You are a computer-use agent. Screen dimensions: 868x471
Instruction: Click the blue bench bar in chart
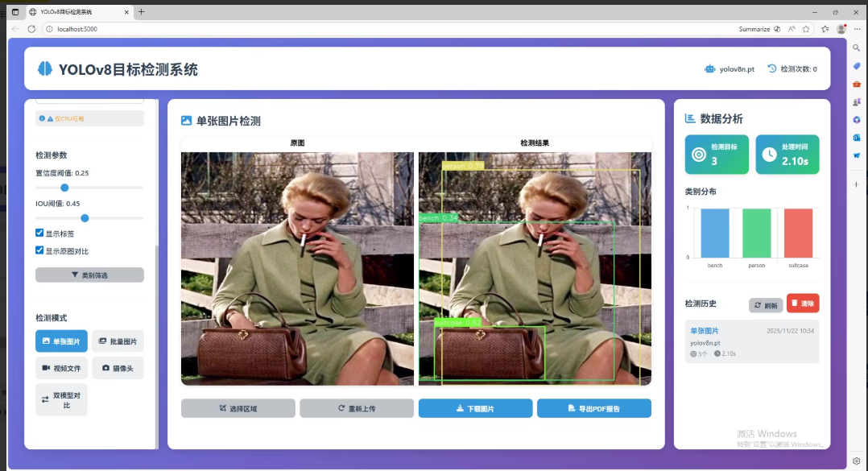(x=715, y=233)
